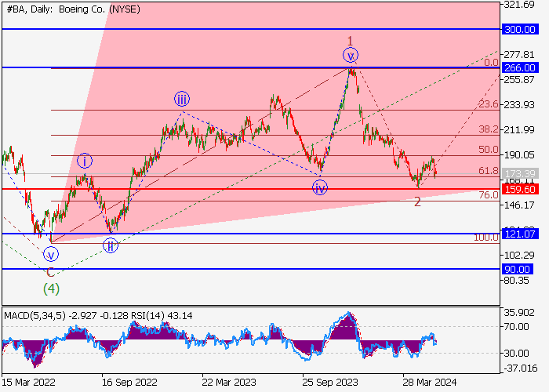
Task: Click the 100.0 Fibonacci level label
Action: click(x=486, y=238)
